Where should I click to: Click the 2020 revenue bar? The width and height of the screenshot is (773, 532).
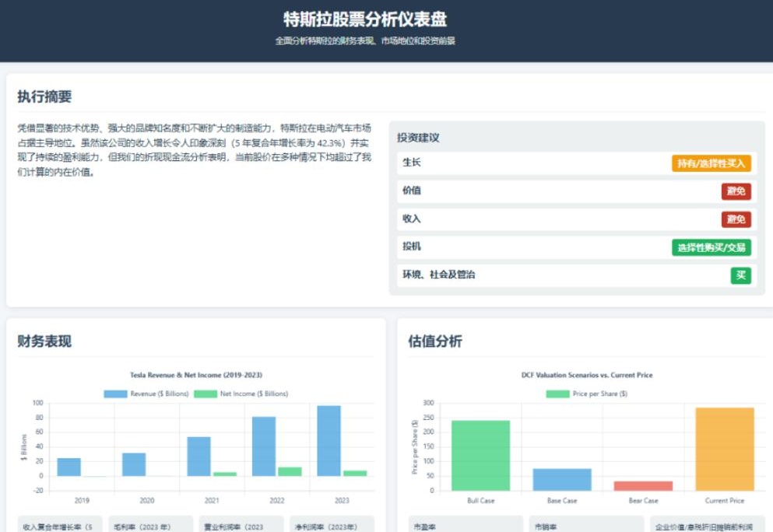click(x=134, y=464)
